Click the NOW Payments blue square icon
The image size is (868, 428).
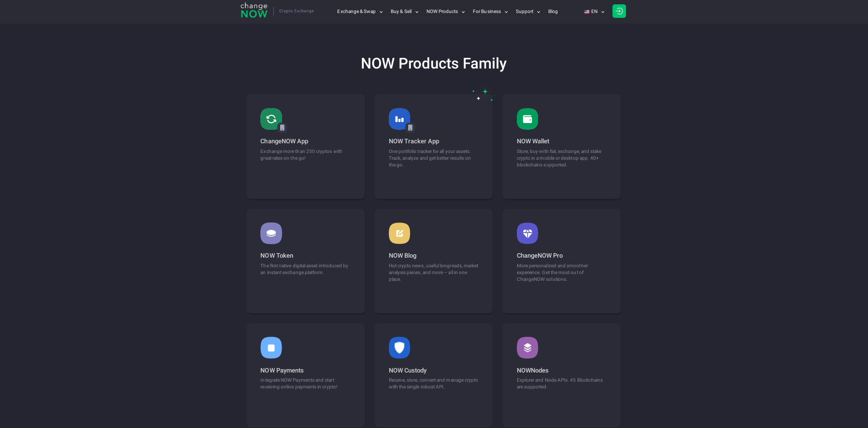271,347
